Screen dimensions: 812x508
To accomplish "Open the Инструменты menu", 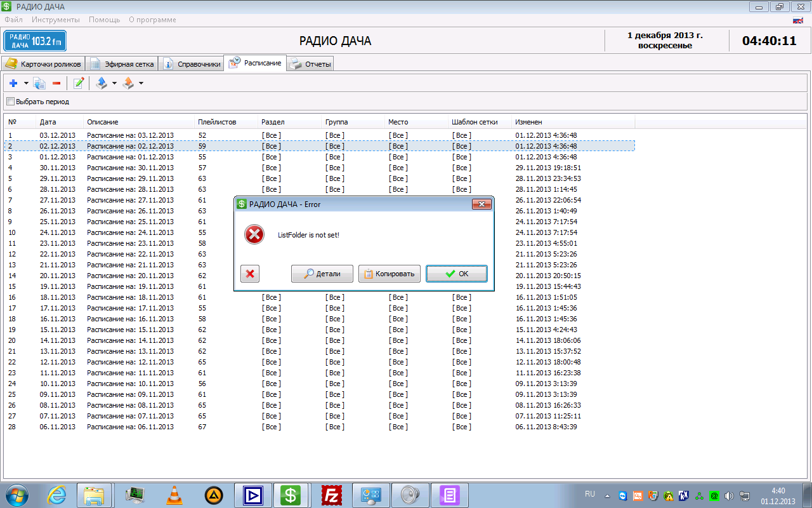I will click(56, 20).
